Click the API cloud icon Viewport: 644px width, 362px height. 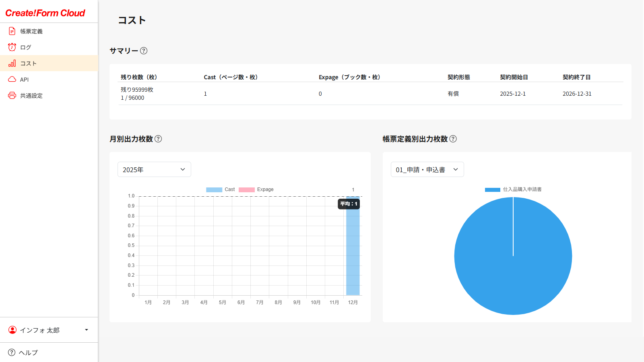[12, 79]
